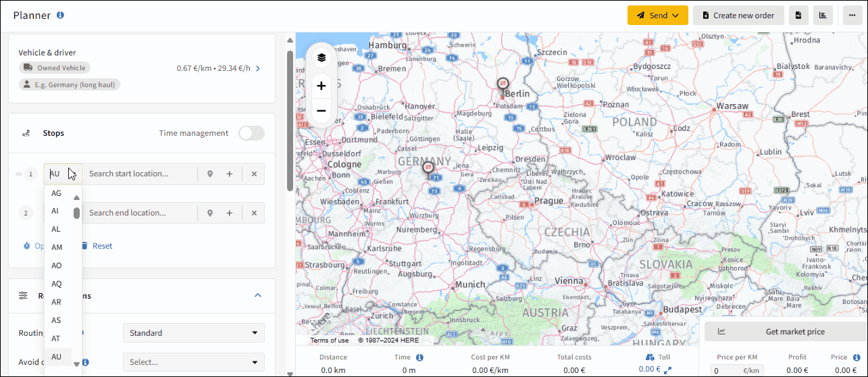This screenshot has width=868, height=377.
Task: Zoom in on the map
Action: coord(322,86)
